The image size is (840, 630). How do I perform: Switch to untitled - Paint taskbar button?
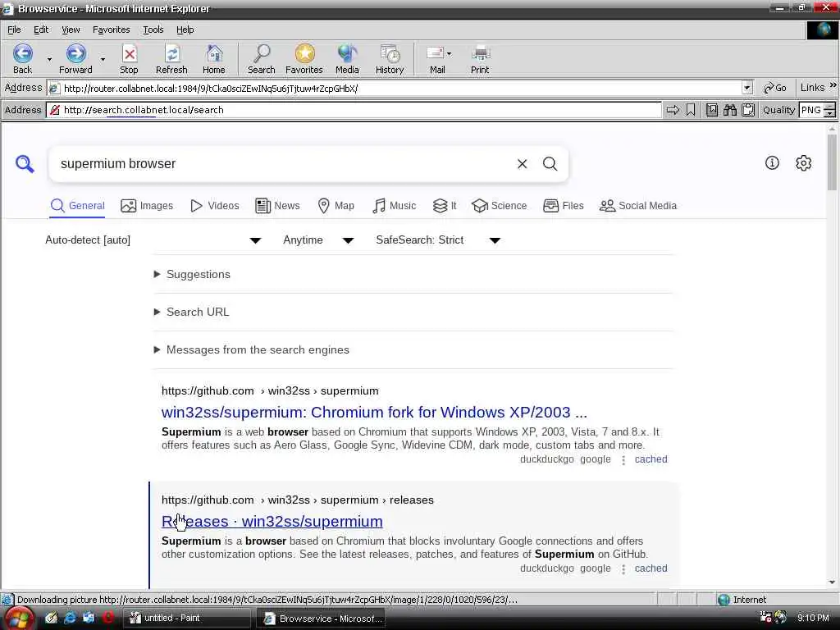187,619
